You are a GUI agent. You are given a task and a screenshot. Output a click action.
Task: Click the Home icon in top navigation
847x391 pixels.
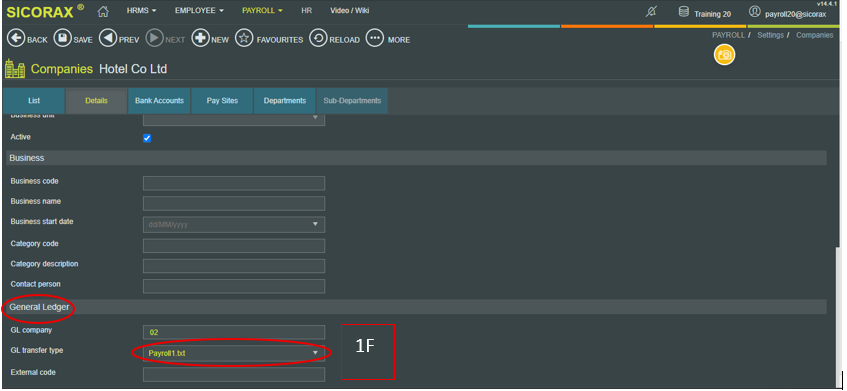coord(103,11)
